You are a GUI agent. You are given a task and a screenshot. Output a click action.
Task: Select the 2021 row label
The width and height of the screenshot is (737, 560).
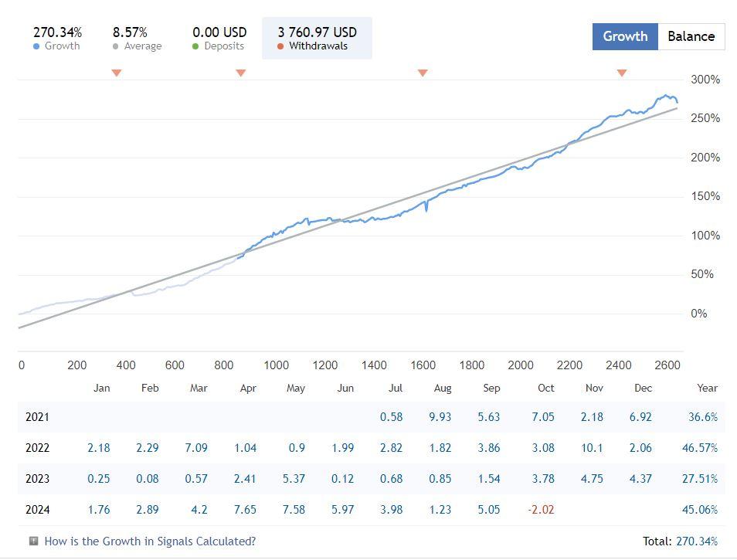point(37,417)
